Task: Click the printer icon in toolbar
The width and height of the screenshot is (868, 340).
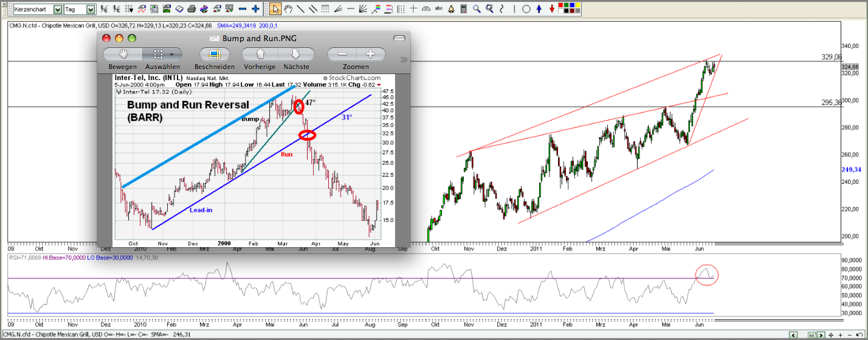Action: [x=191, y=9]
